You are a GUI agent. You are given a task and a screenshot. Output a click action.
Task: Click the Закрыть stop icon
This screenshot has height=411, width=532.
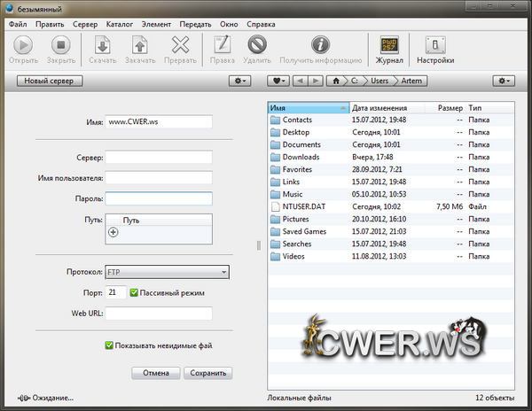(60, 44)
